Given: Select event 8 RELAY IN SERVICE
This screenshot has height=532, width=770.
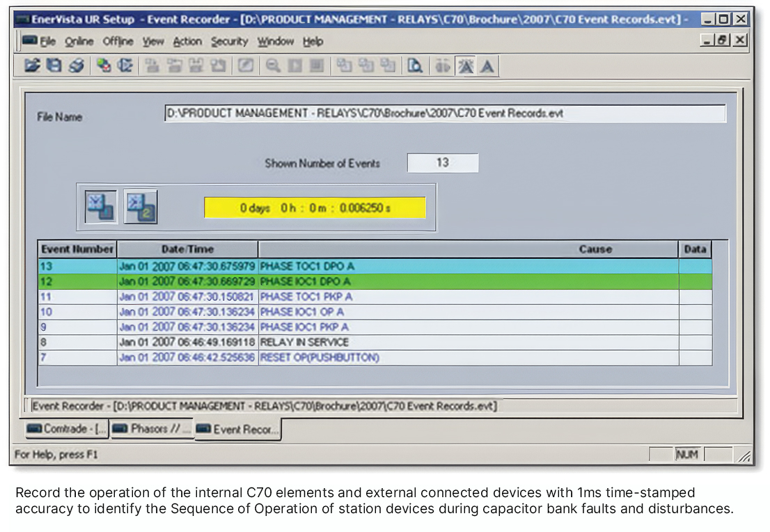Looking at the screenshot, I should pos(375,343).
